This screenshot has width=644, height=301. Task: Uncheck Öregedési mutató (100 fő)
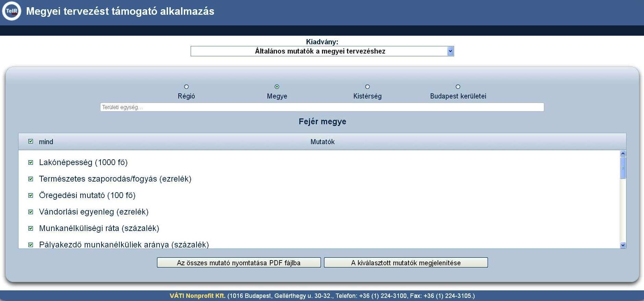point(31,195)
